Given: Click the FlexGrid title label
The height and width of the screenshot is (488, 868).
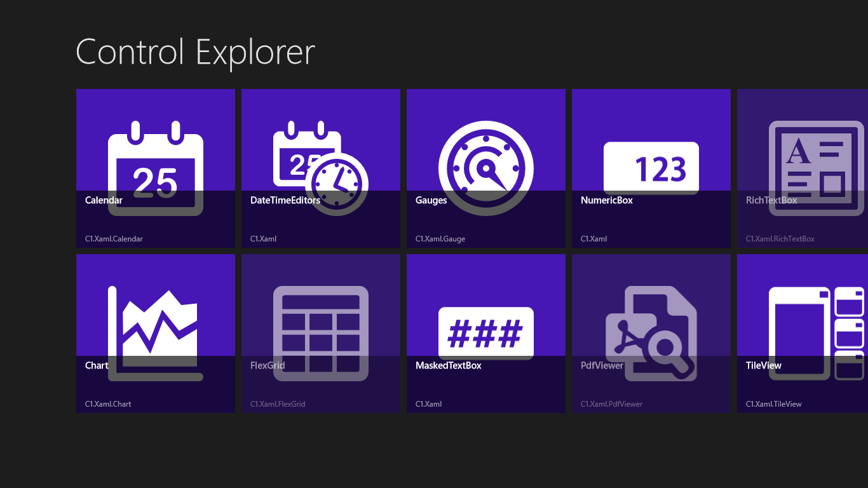Looking at the screenshot, I should pos(268,365).
